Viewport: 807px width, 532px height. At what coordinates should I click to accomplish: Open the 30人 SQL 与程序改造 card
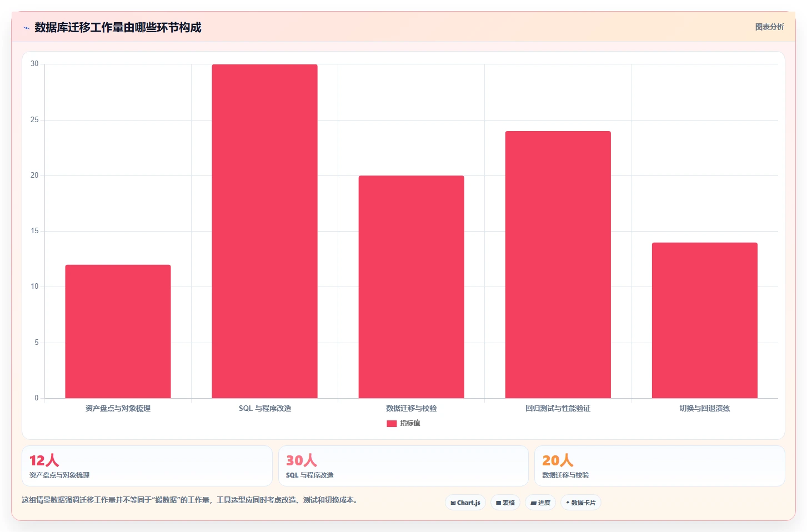click(x=403, y=466)
